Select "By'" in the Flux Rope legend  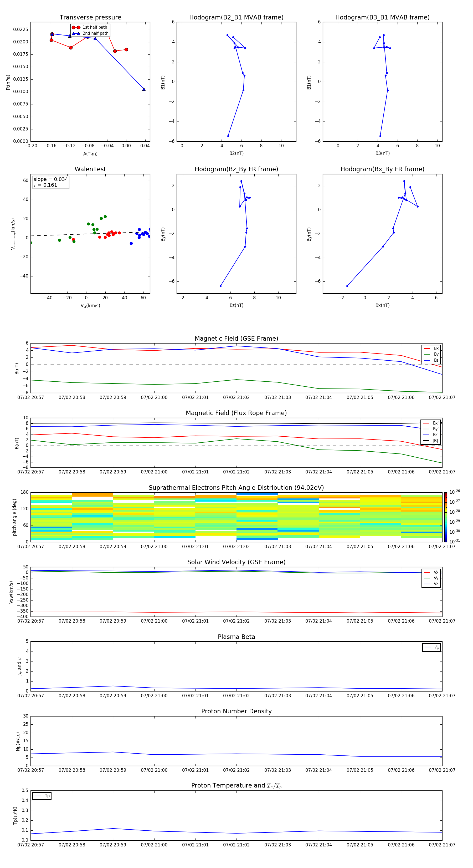(431, 429)
